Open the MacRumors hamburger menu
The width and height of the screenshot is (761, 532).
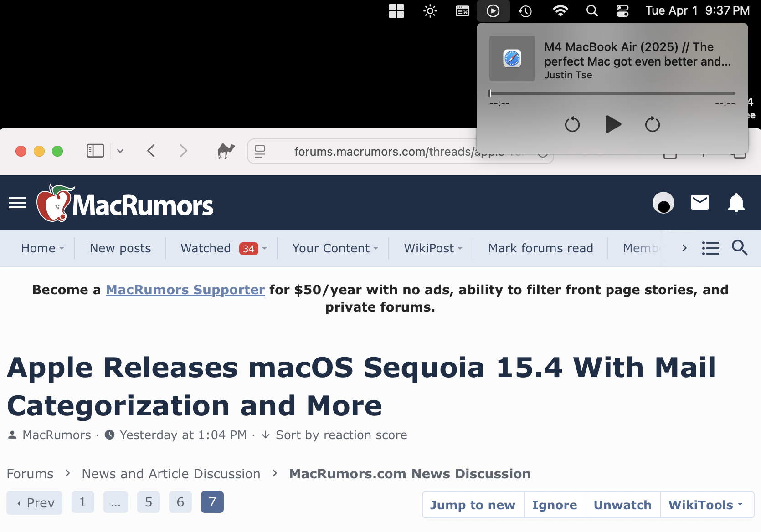point(17,203)
